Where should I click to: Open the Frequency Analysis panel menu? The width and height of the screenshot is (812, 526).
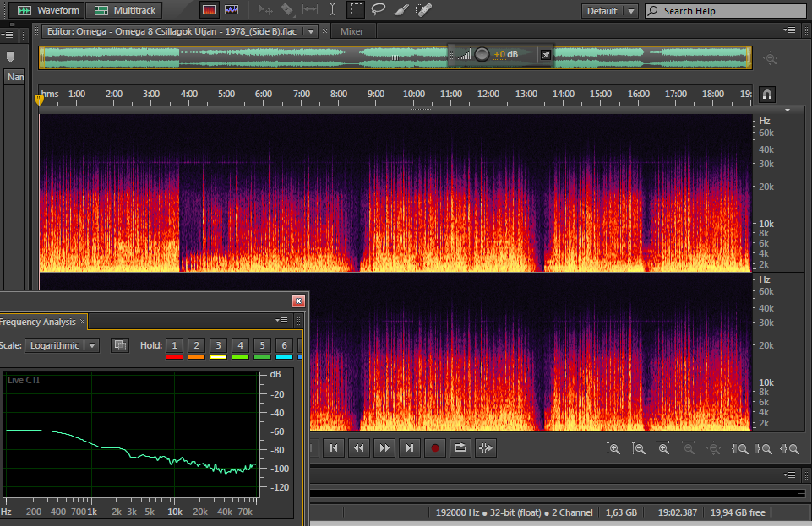(x=281, y=321)
